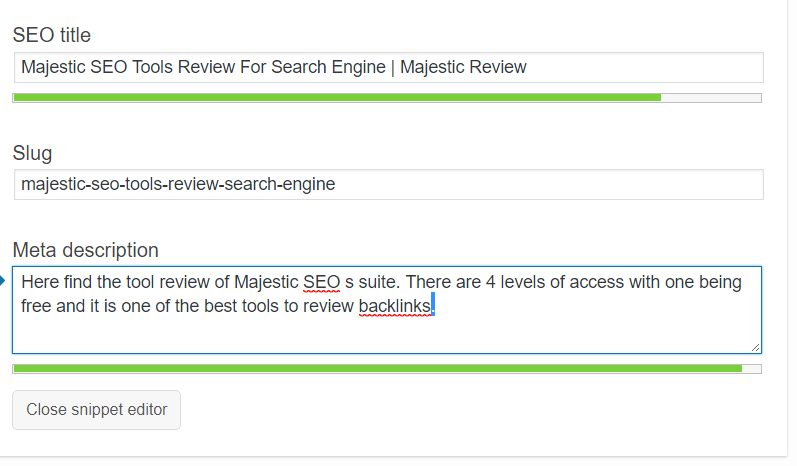Click the green Meta description length bar

tap(378, 368)
